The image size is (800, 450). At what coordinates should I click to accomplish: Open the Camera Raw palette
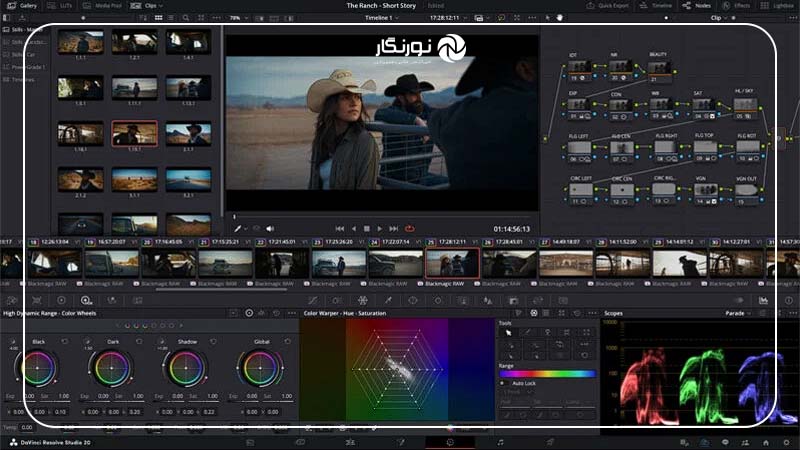12,301
